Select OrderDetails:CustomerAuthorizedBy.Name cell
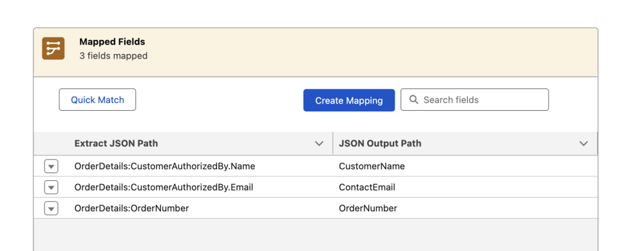Viewport: 644px width, 251px height. click(165, 166)
